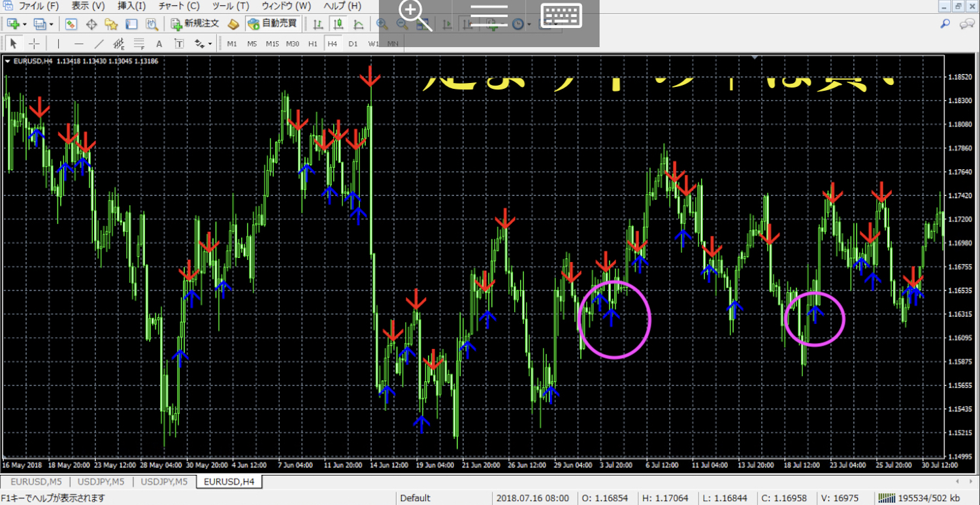This screenshot has height=505, width=980.
Task: Click the 新規注文 new order button
Action: [195, 24]
